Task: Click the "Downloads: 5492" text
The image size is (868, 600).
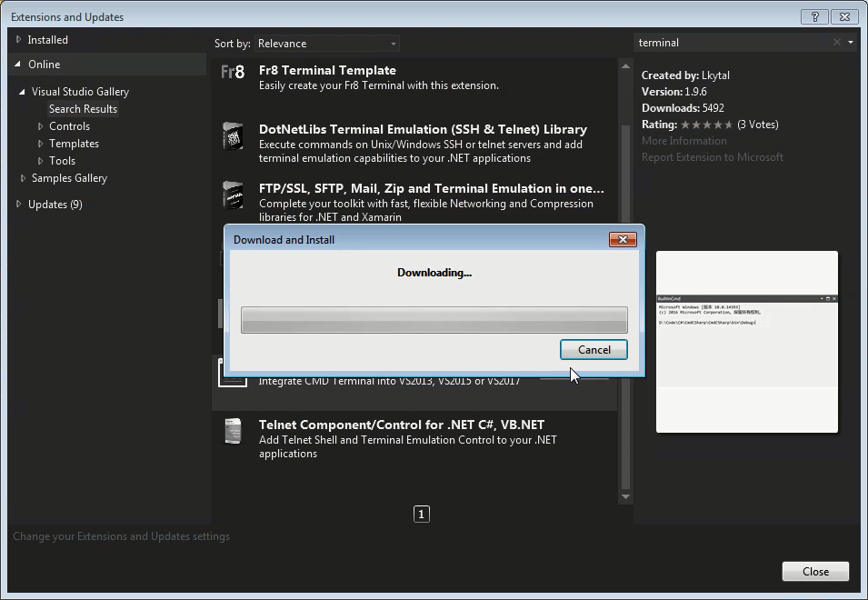Action: 683,108
